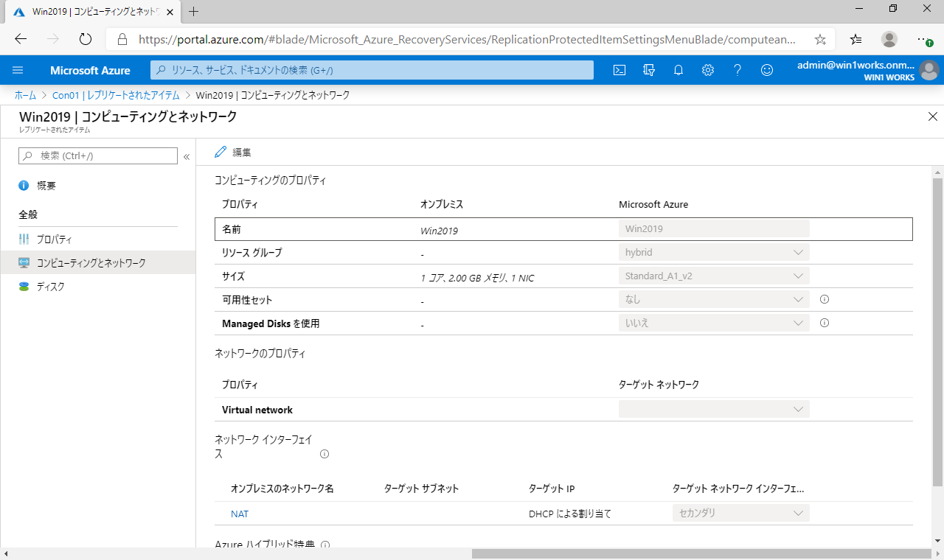Open a new browser tab
The width and height of the screenshot is (944, 560).
[194, 12]
